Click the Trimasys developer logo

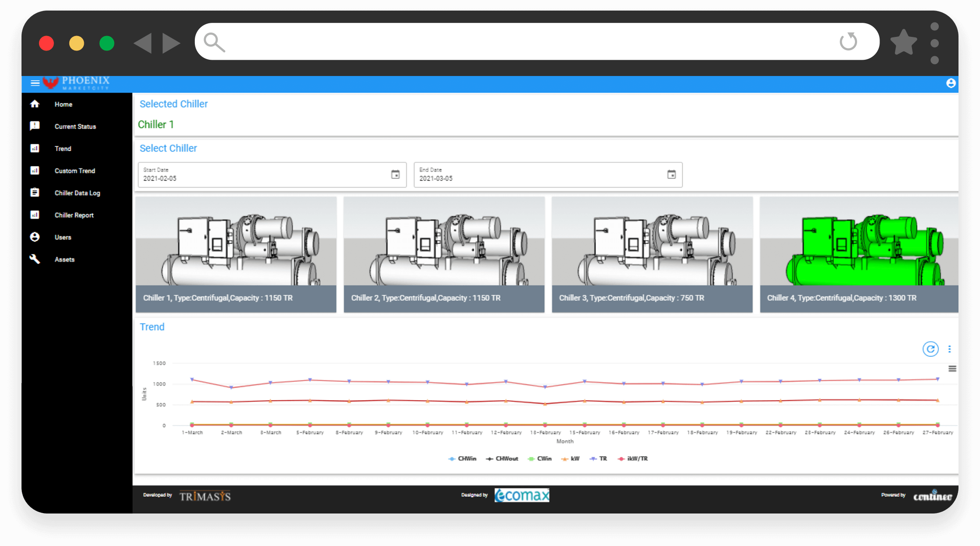(205, 496)
